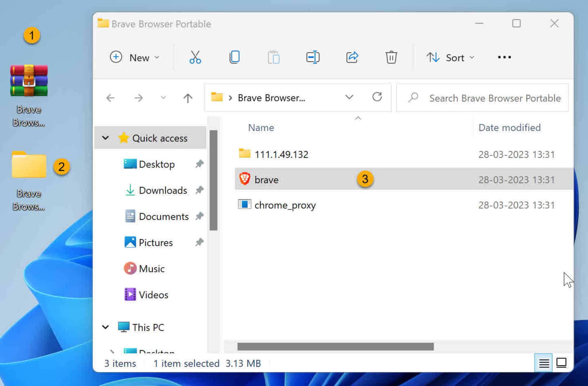This screenshot has height=386, width=588.
Task: Sort by the Name column header
Action: pos(261,128)
